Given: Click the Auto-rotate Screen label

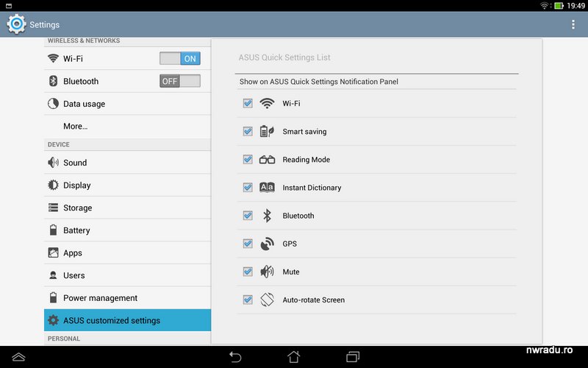Looking at the screenshot, I should click(x=314, y=300).
